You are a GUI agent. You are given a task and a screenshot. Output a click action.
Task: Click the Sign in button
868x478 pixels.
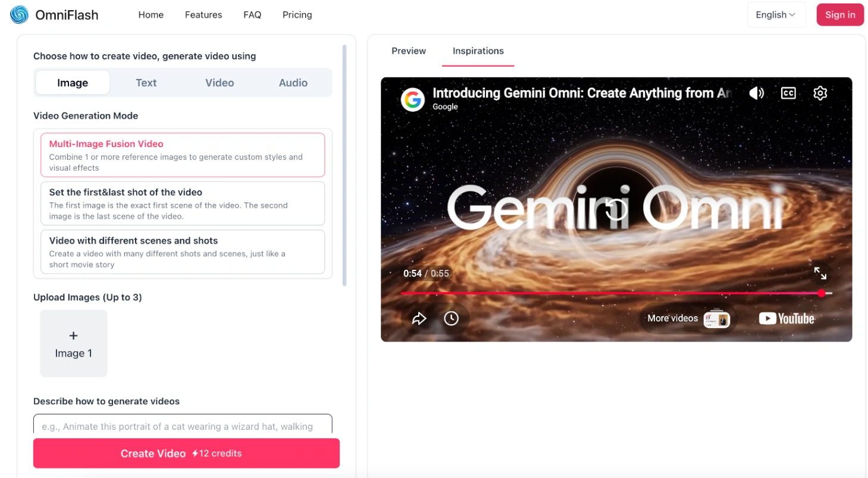(840, 15)
